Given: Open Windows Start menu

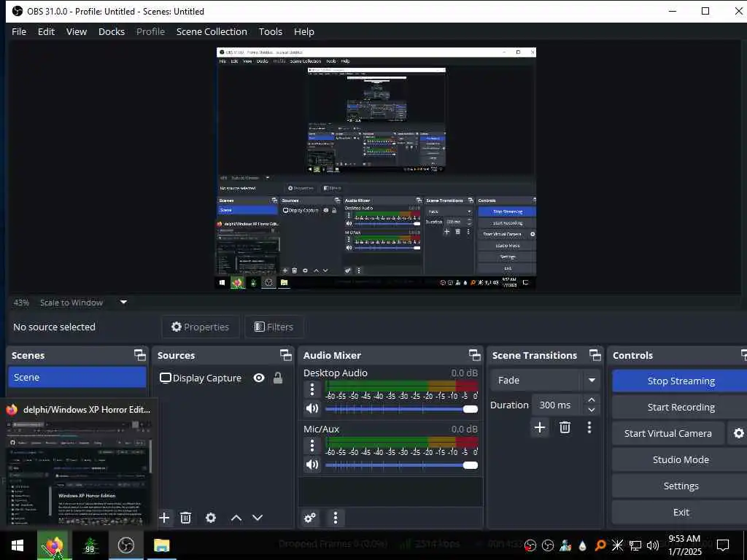Looking at the screenshot, I should (x=18, y=545).
